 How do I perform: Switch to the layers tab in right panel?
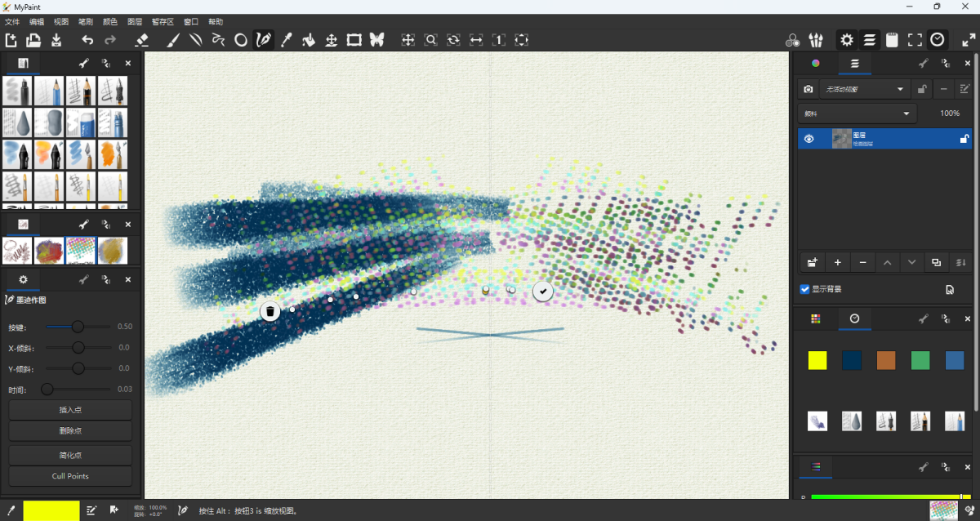click(x=854, y=64)
